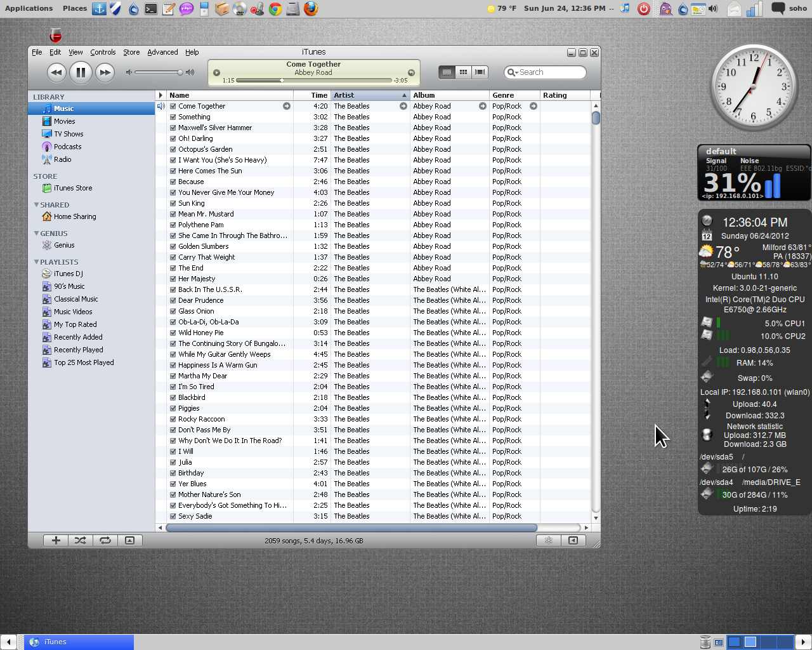The width and height of the screenshot is (812, 650).
Task: Open the My Top Rated playlist
Action: point(75,324)
